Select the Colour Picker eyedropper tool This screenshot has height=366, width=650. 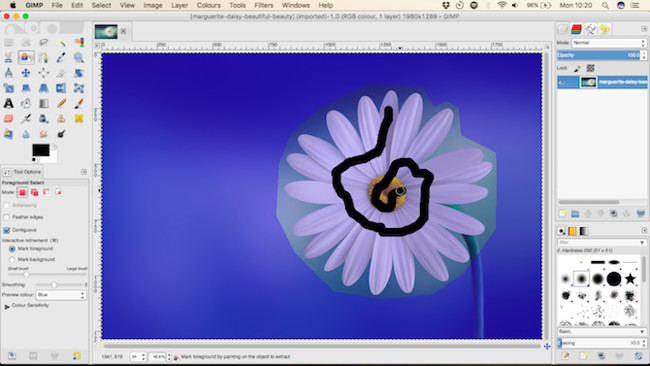tap(61, 58)
